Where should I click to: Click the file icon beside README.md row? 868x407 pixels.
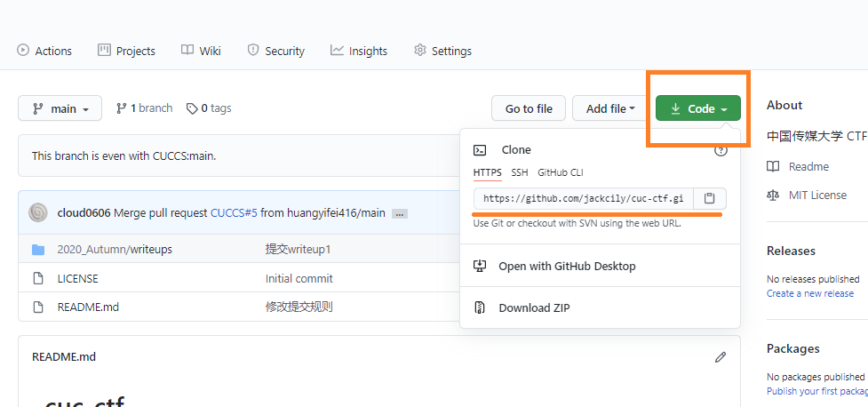[38, 307]
